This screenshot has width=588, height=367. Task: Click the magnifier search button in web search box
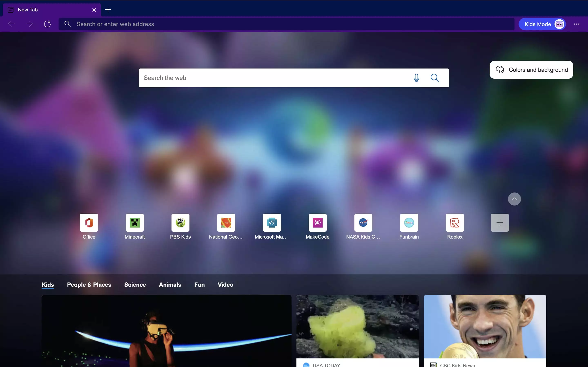click(x=435, y=78)
